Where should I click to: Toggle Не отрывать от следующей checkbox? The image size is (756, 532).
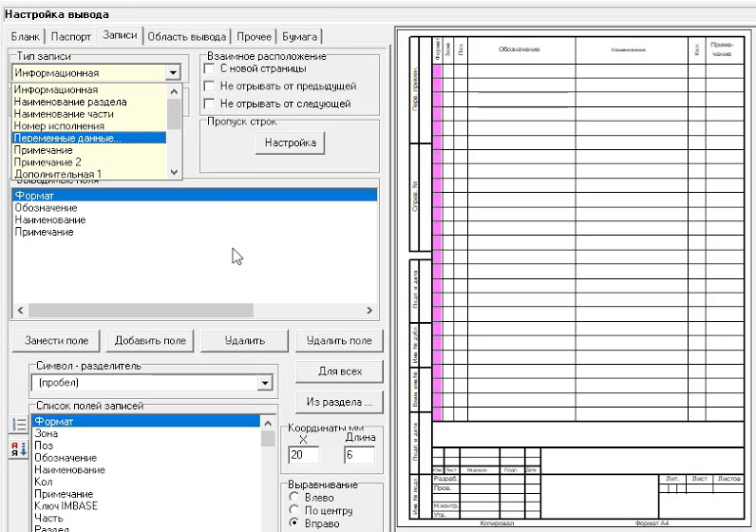click(209, 104)
